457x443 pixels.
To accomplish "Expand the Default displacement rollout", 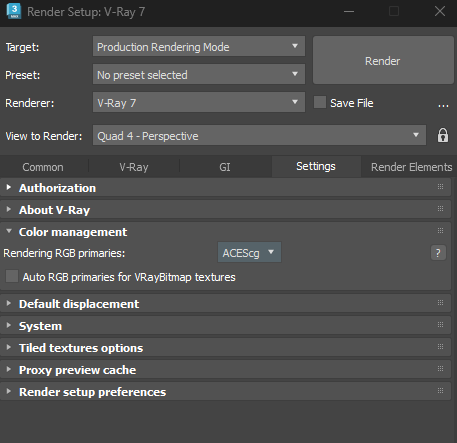I will click(225, 304).
